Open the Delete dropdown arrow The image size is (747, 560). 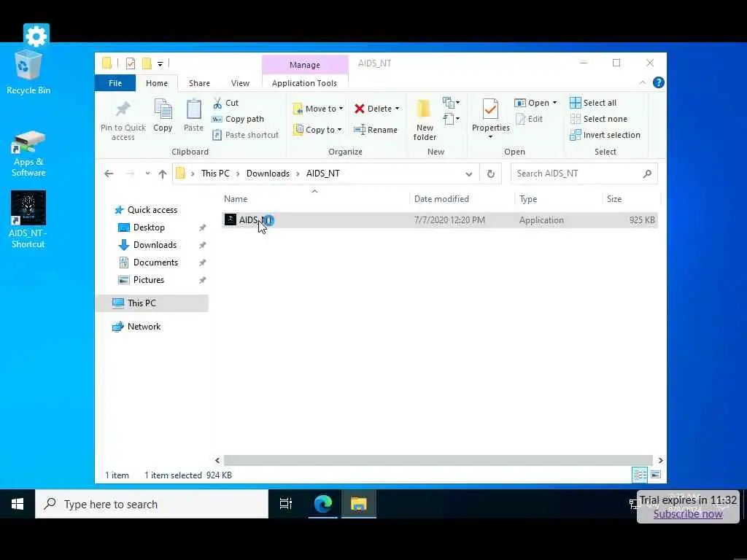tap(397, 109)
